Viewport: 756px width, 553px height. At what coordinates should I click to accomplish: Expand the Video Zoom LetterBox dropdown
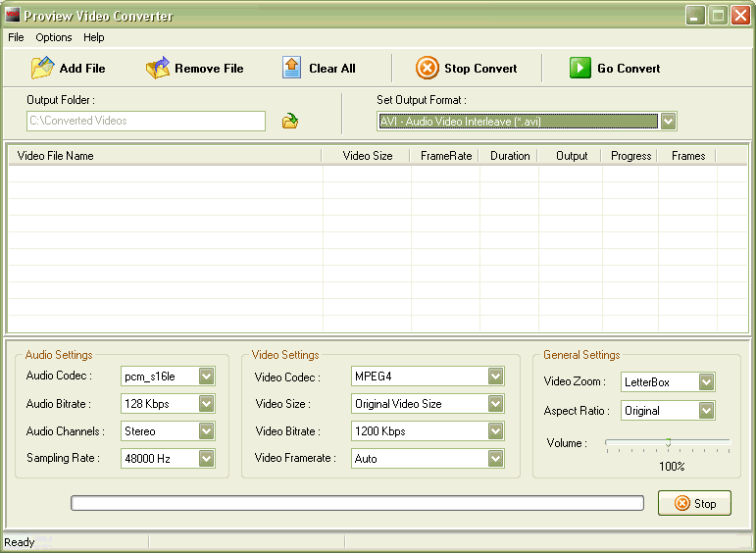pos(706,382)
